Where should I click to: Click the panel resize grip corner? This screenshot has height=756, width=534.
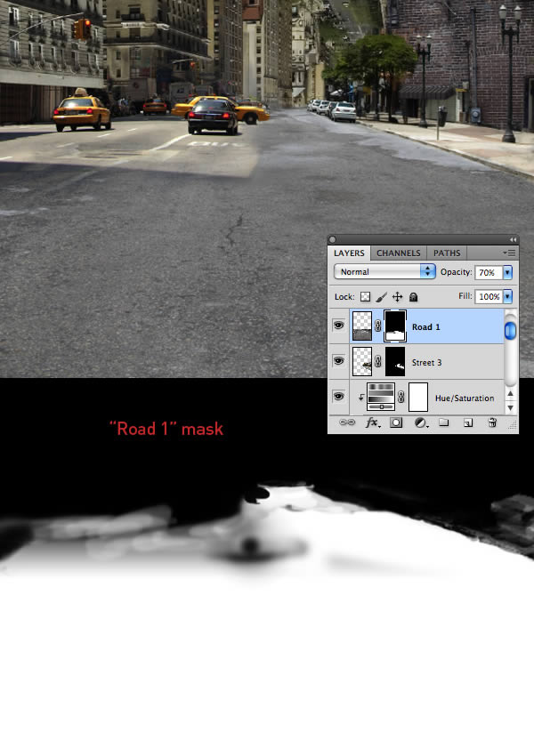(513, 426)
